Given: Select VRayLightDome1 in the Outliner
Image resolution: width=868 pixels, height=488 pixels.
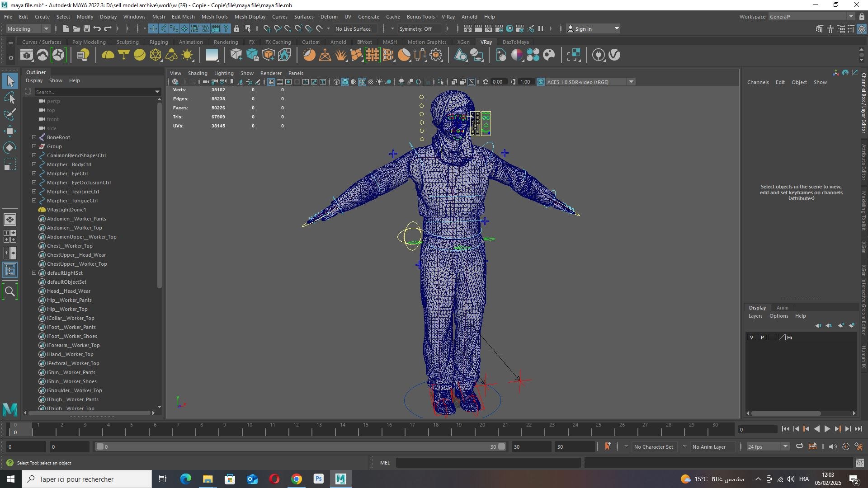Looking at the screenshot, I should coord(66,210).
